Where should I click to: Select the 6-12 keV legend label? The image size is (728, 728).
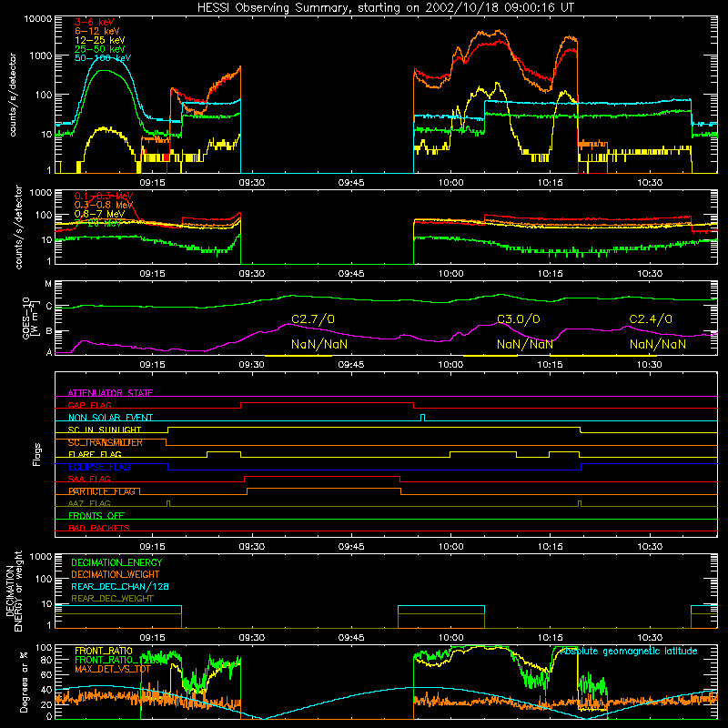(x=97, y=31)
